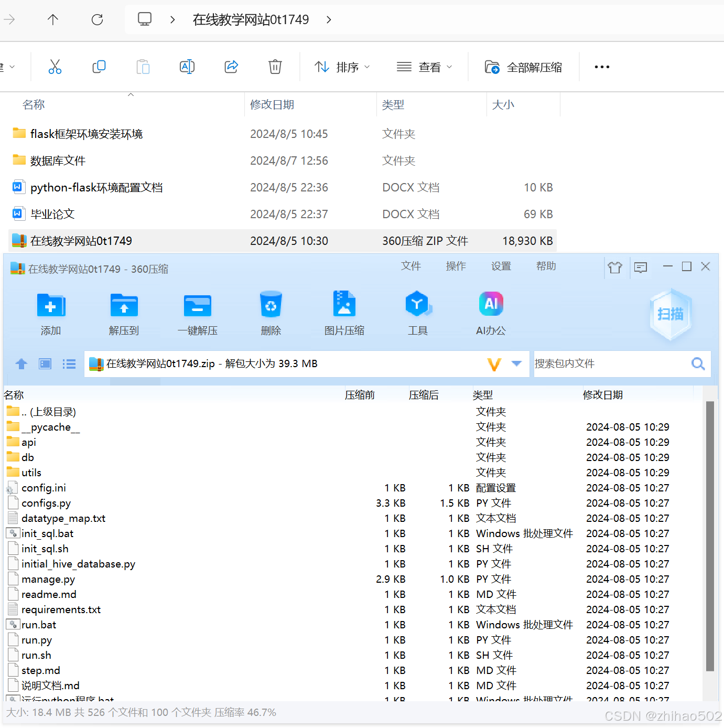
Task: Sort by the 修改日期 column header in Explorer
Action: click(x=272, y=104)
